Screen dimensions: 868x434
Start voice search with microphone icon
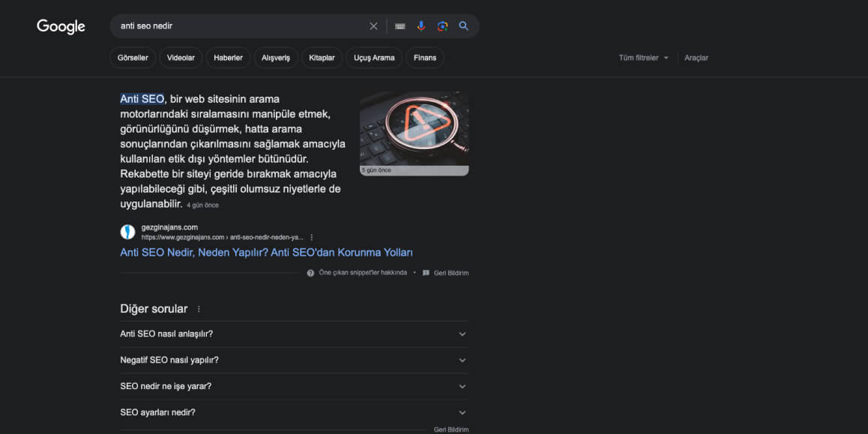[421, 26]
